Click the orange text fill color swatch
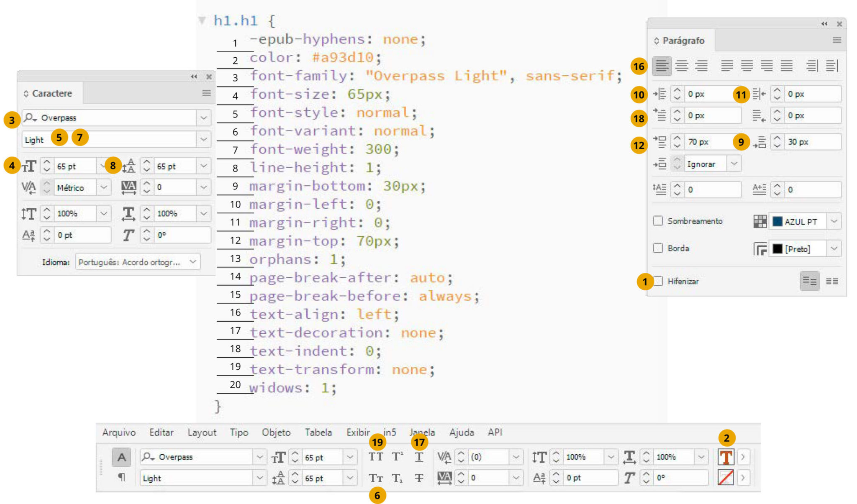This screenshot has height=504, width=857. point(726,457)
